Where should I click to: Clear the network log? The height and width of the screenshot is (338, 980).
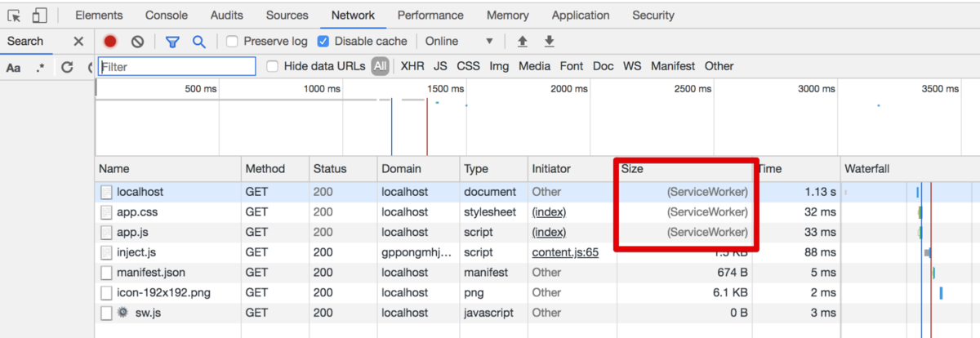pos(138,42)
